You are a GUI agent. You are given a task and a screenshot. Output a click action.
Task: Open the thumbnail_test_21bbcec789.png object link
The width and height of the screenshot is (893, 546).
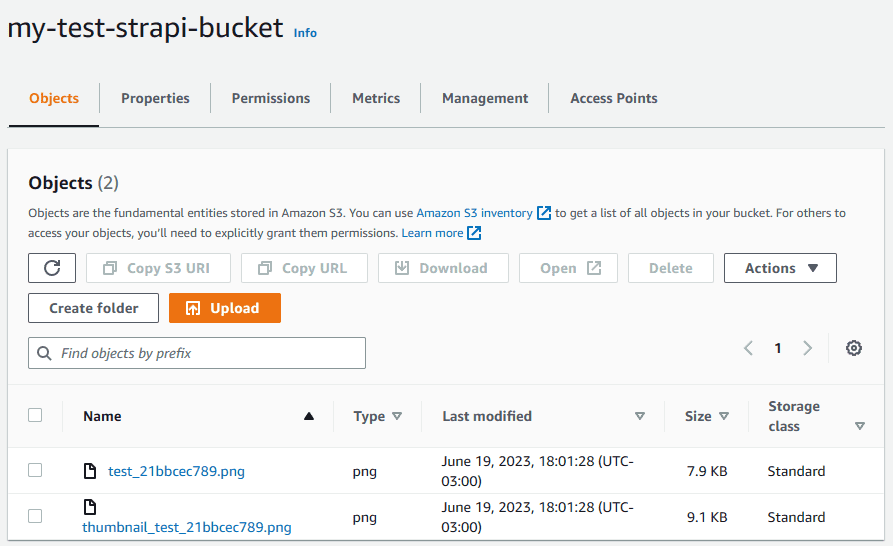coord(187,527)
